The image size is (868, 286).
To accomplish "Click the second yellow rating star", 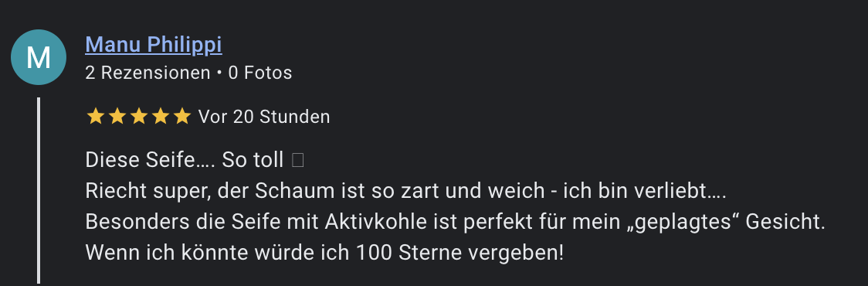I will (117, 117).
